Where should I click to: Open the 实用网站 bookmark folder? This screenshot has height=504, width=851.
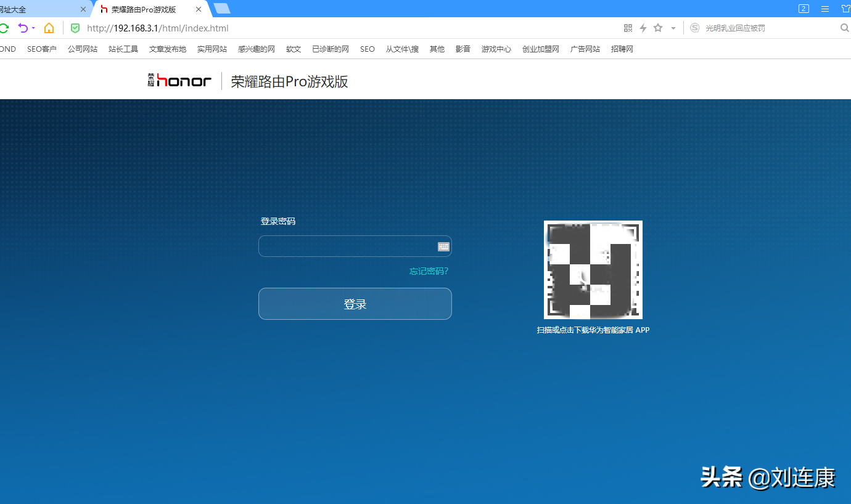pos(212,49)
